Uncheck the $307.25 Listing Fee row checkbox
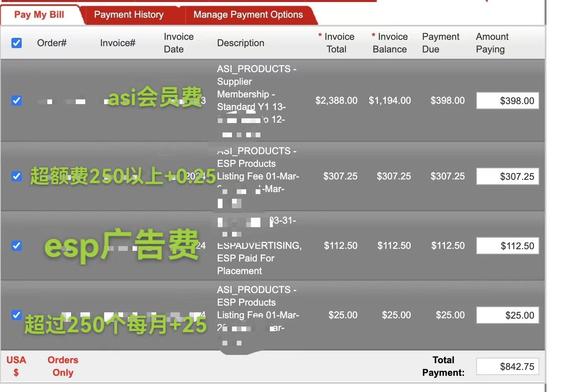The height and width of the screenshot is (392, 561). point(17,176)
